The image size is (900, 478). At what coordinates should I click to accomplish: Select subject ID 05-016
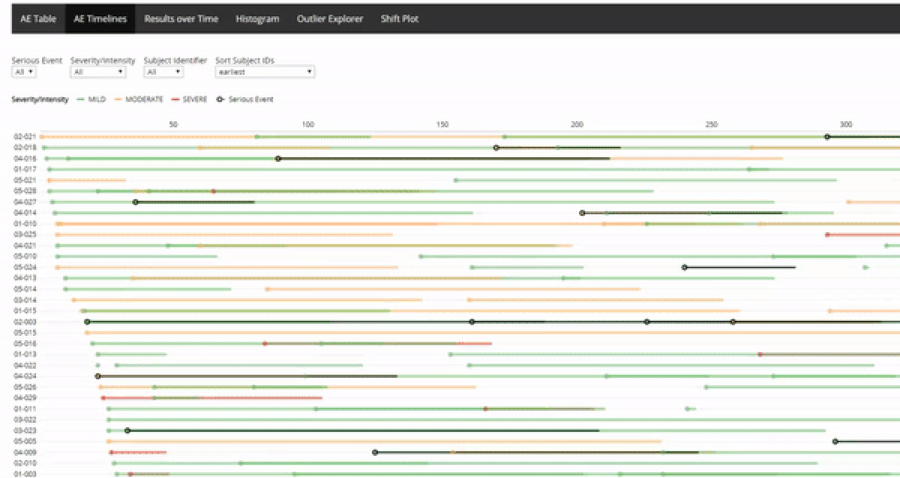coord(25,344)
